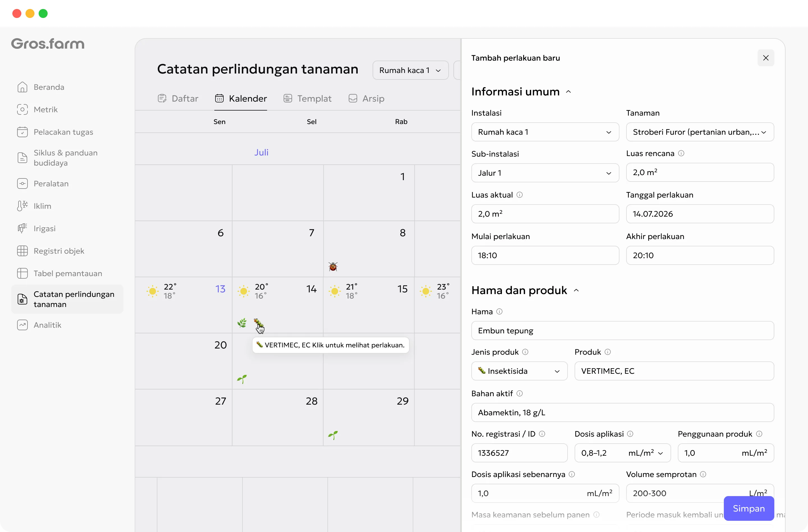Edit Volume semprotan field 200-300
The width and height of the screenshot is (808, 532).
(x=700, y=493)
